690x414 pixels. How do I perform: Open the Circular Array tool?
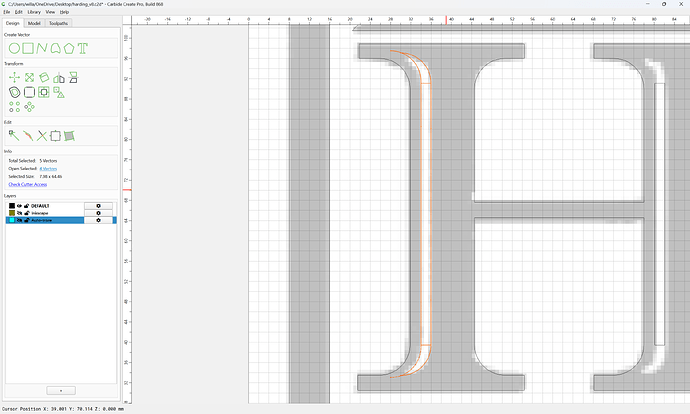29,107
